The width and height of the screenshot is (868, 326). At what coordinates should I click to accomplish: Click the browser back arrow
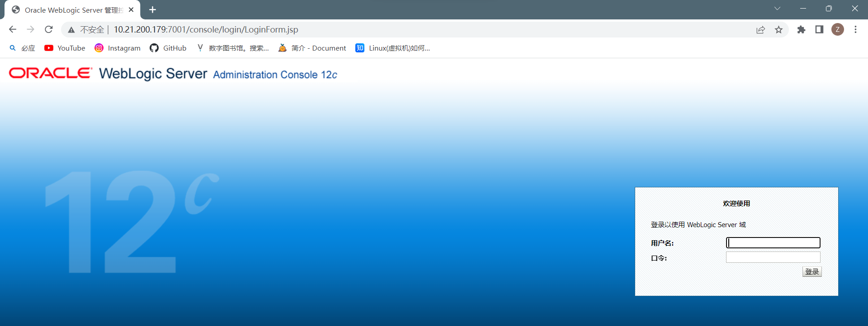pos(13,29)
